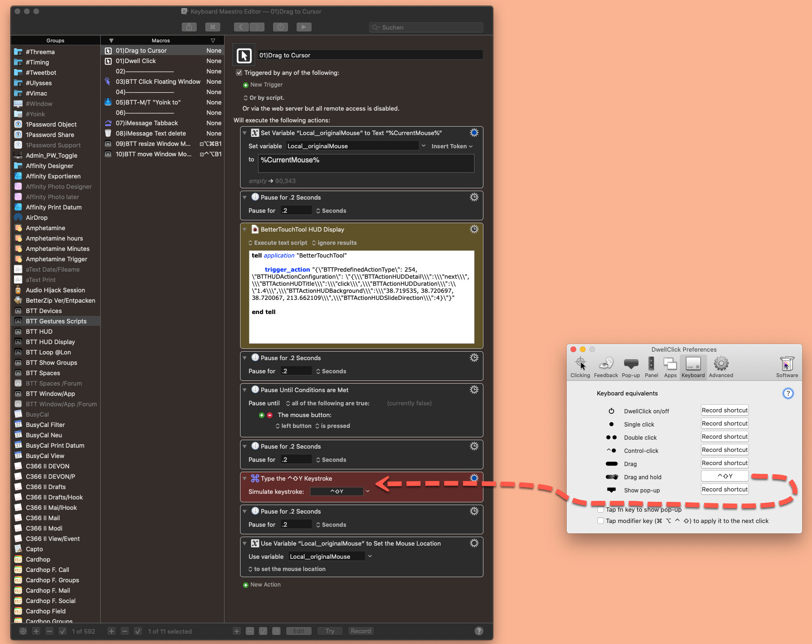Collapse the Type Keystroke action
Viewport: 812px width, 644px height.
[245, 479]
